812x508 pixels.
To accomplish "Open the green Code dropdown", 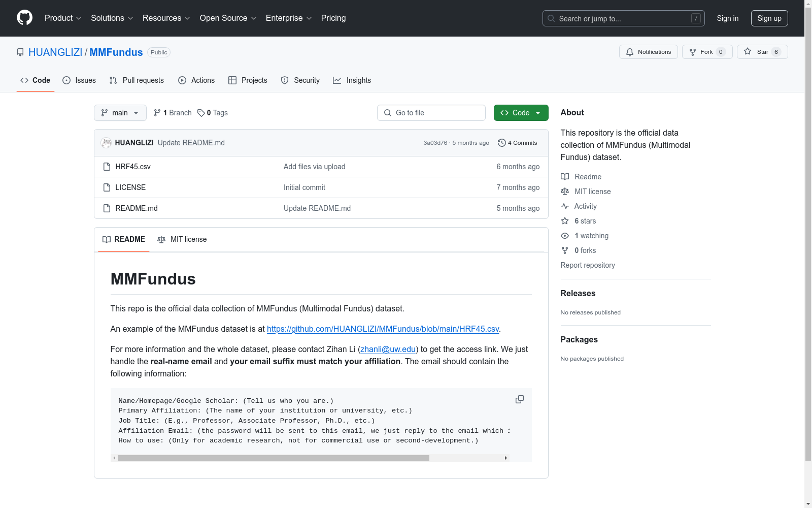I will pyautogui.click(x=521, y=113).
